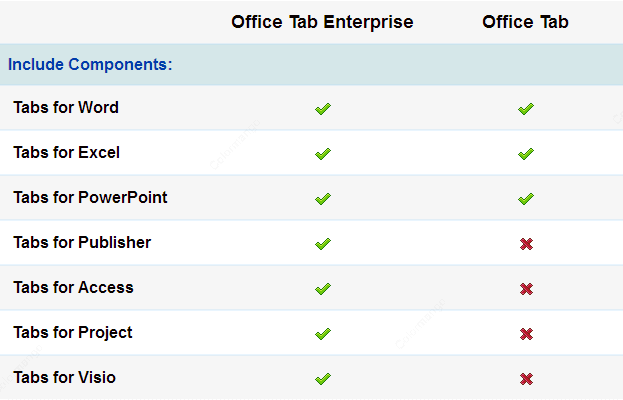Click Enterprise checkmark for Tabs for Access
Viewport: 623px width, 400px height.
pyautogui.click(x=323, y=288)
